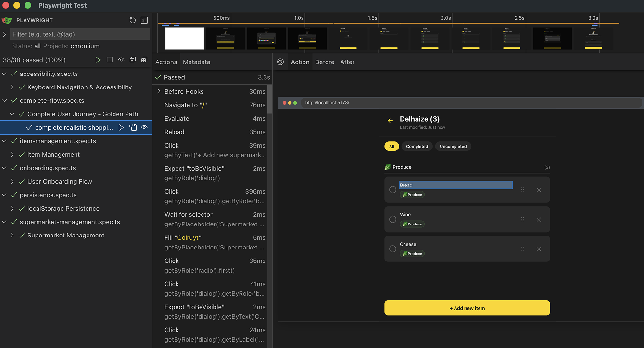Toggle watch-all mode via the eye icon

(121, 60)
